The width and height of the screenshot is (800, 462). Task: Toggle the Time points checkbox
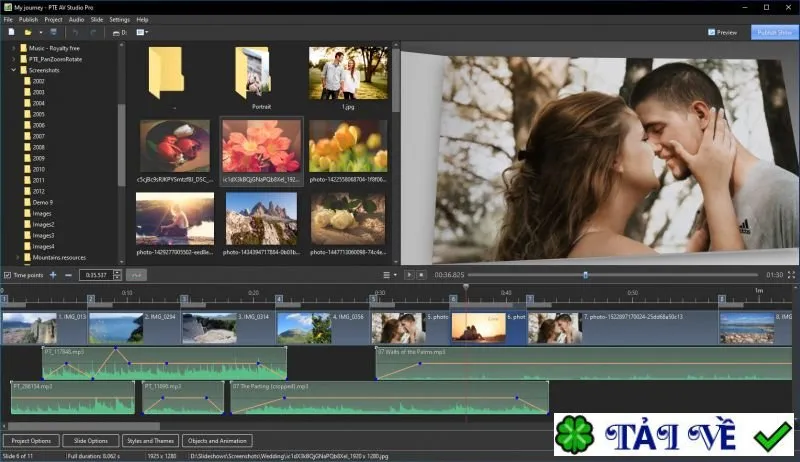7,275
